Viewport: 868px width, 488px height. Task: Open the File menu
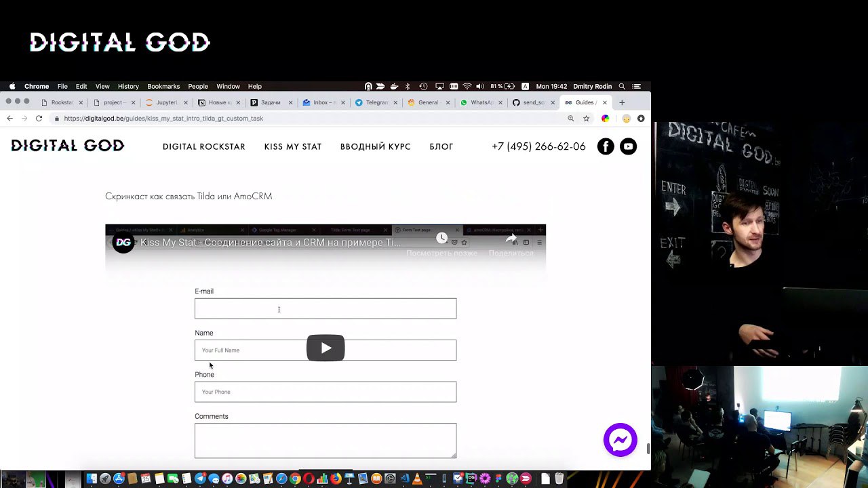[x=62, y=86]
